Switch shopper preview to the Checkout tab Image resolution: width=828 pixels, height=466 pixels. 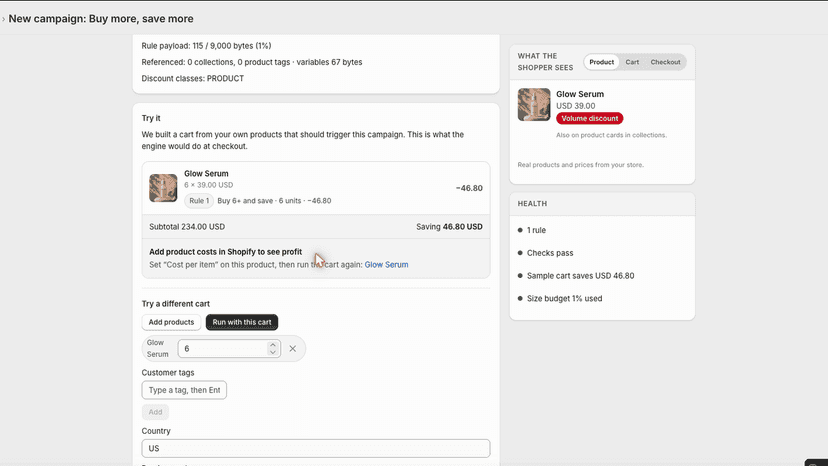pos(665,62)
